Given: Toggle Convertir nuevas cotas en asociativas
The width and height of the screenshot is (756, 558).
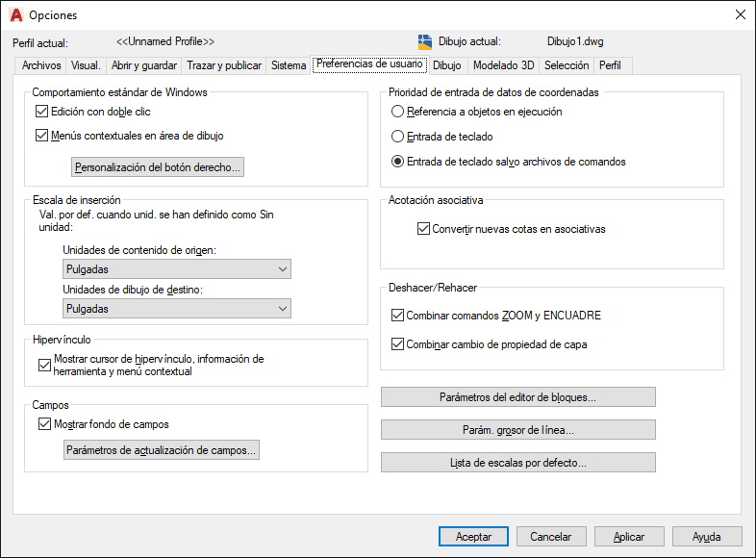Looking at the screenshot, I should click(423, 229).
